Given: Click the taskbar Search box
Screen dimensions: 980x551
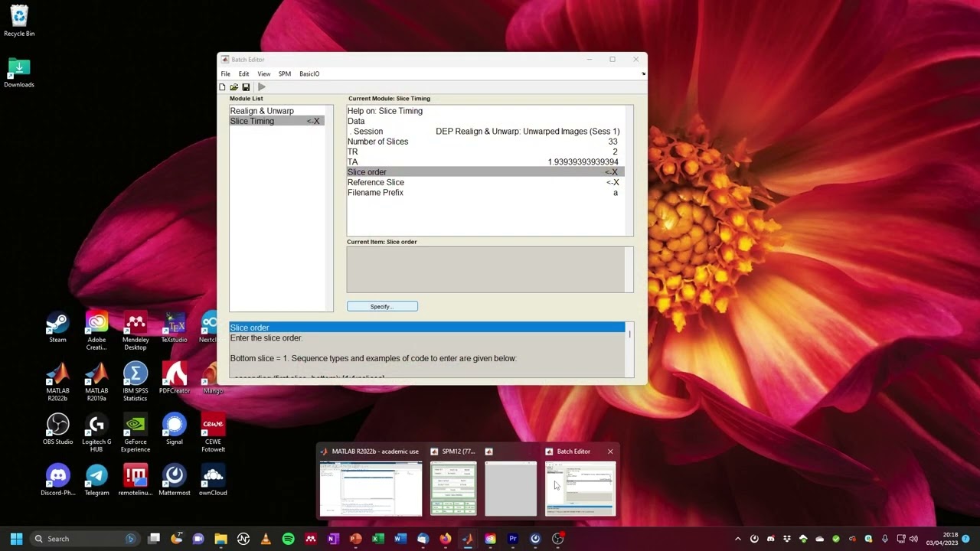Looking at the screenshot, I should [x=84, y=539].
